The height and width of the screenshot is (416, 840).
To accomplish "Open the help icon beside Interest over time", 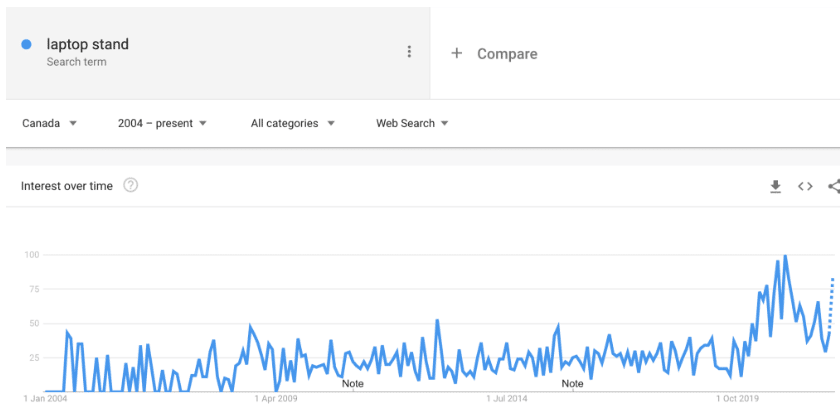I will click(x=131, y=185).
